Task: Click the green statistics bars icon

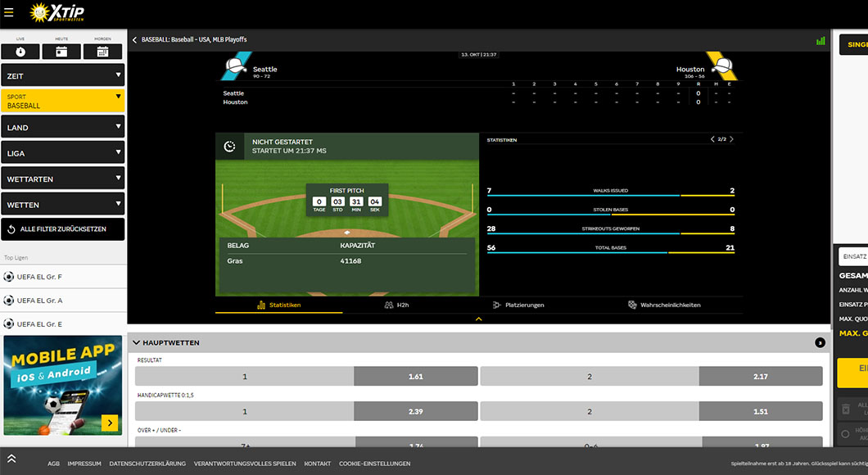Action: (821, 40)
